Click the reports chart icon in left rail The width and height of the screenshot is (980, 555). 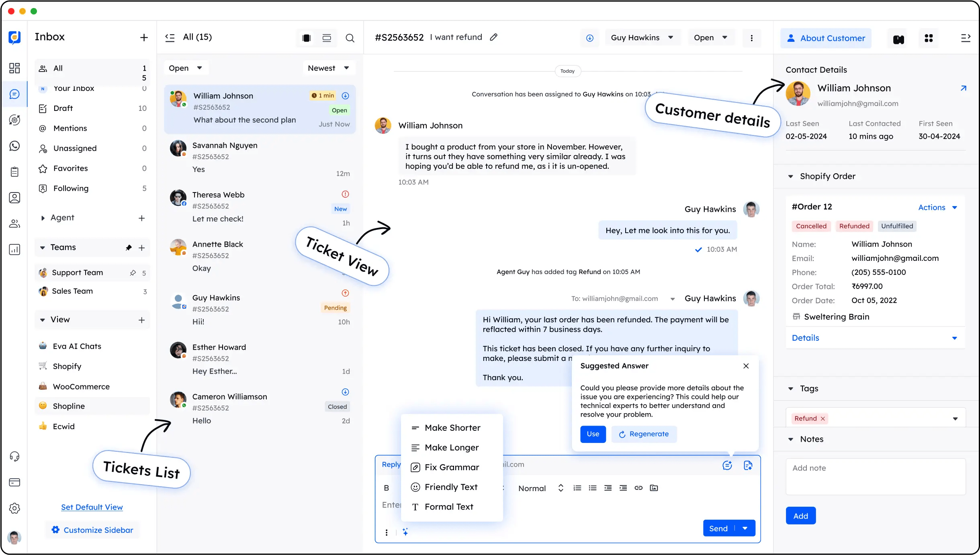point(14,250)
